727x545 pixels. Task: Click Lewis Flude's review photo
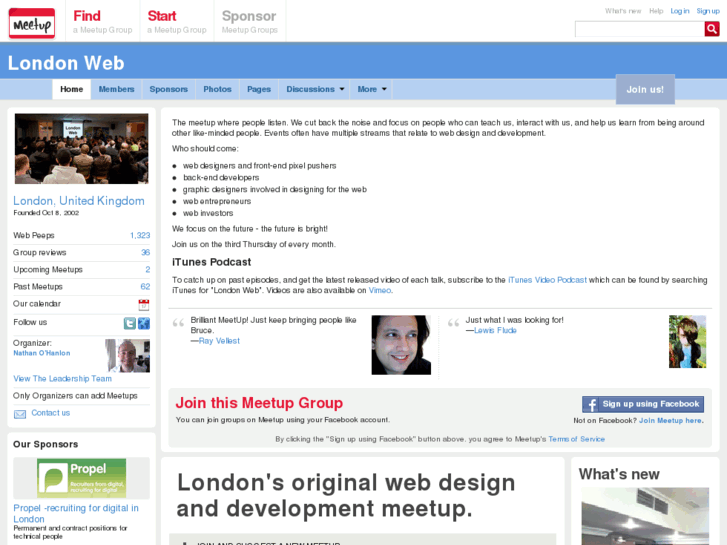687,342
